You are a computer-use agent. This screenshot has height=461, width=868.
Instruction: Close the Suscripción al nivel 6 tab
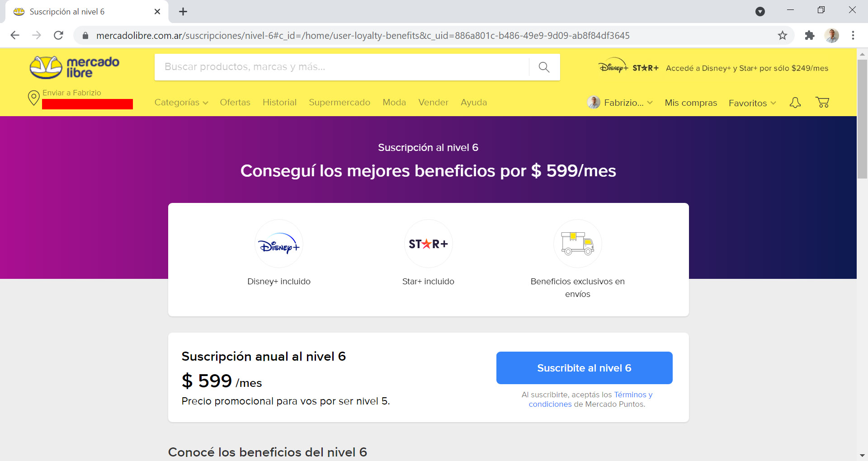pos(157,12)
